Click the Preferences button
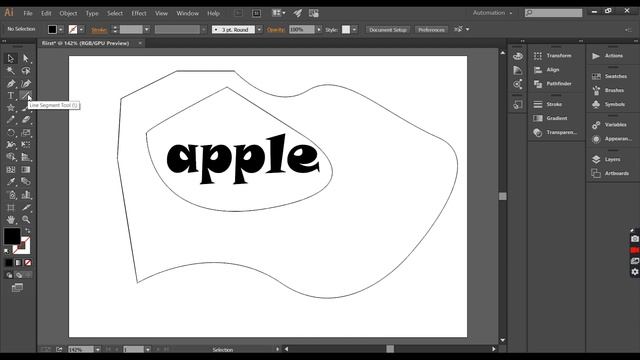The width and height of the screenshot is (640, 360). pyautogui.click(x=431, y=29)
